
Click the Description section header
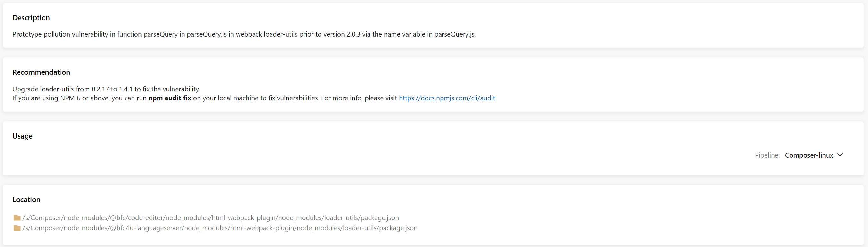(31, 18)
